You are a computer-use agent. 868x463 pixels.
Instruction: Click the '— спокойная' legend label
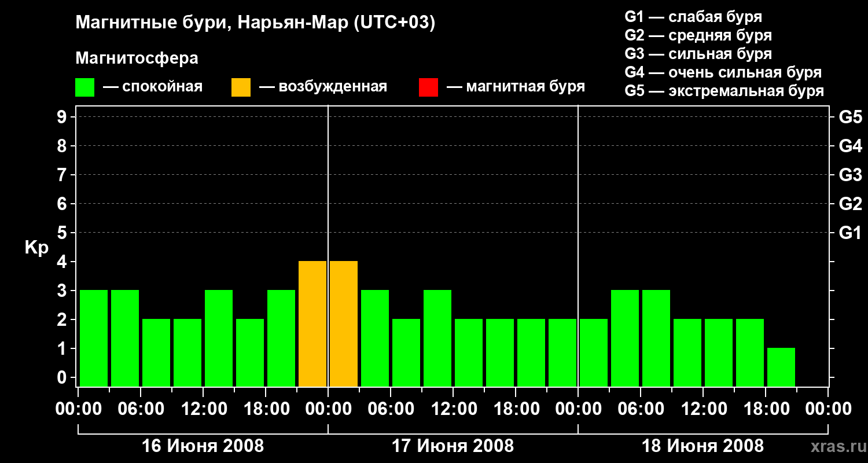(x=153, y=87)
